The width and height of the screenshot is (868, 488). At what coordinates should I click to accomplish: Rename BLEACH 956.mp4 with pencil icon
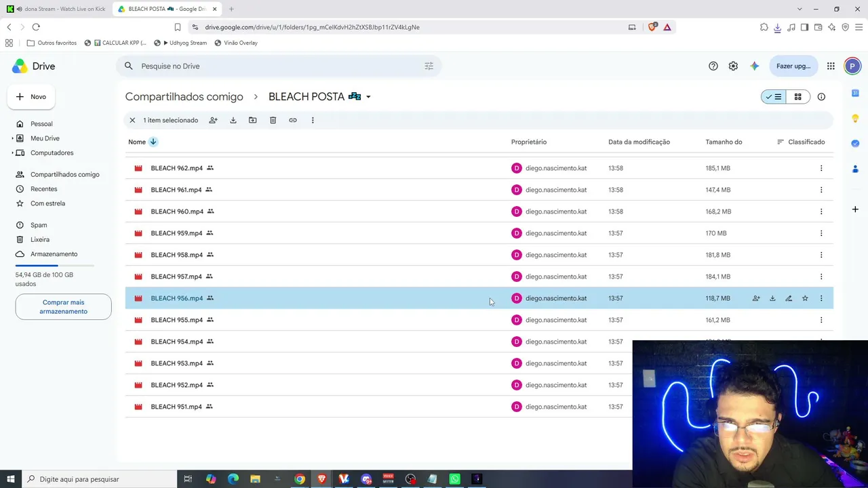(789, 298)
